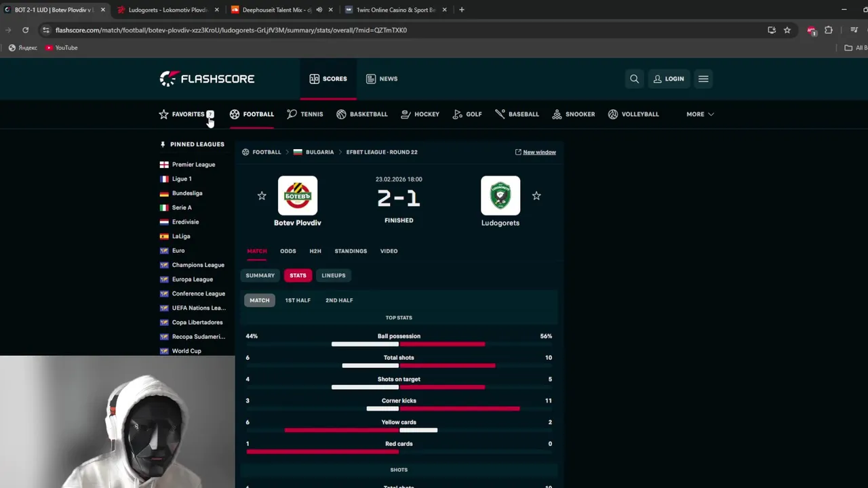Open Favorites with star icon

[x=186, y=114]
